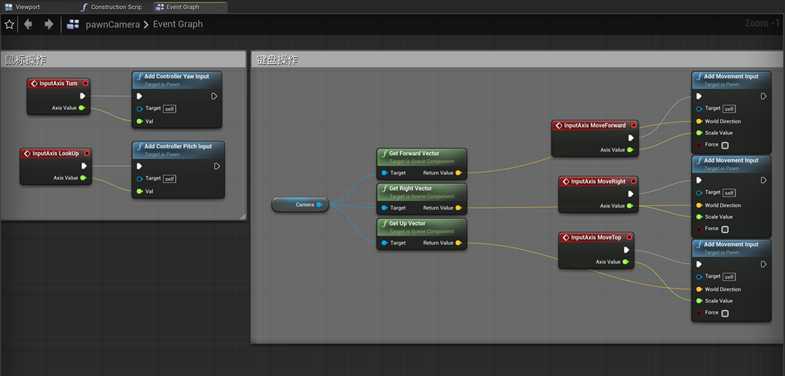Click the exec output pin of Add Controller Pitch Input
Image resolution: width=785 pixels, height=376 pixels.
point(217,166)
